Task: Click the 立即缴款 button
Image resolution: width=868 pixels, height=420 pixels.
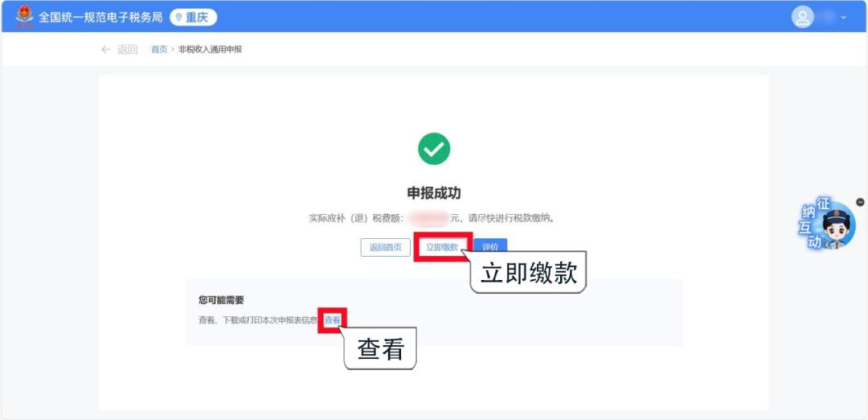Action: tap(442, 247)
